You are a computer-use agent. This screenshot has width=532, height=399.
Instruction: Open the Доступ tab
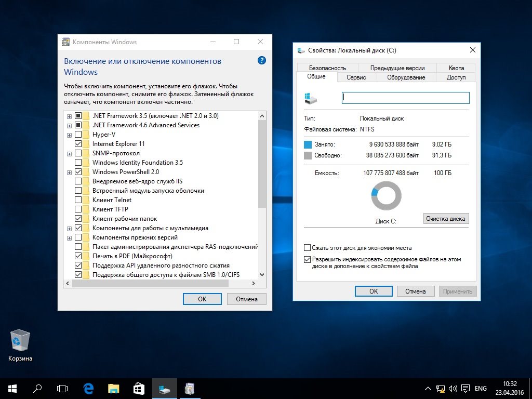pyautogui.click(x=456, y=77)
